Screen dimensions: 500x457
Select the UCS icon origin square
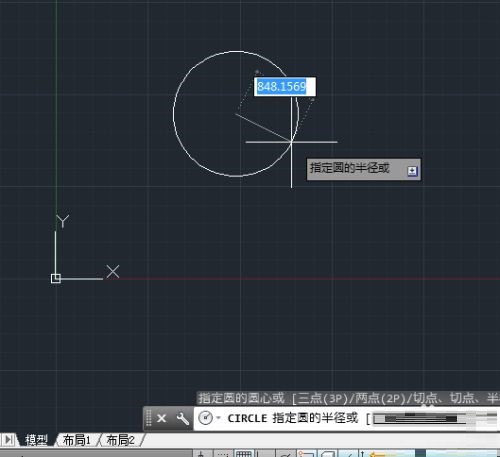coord(56,278)
